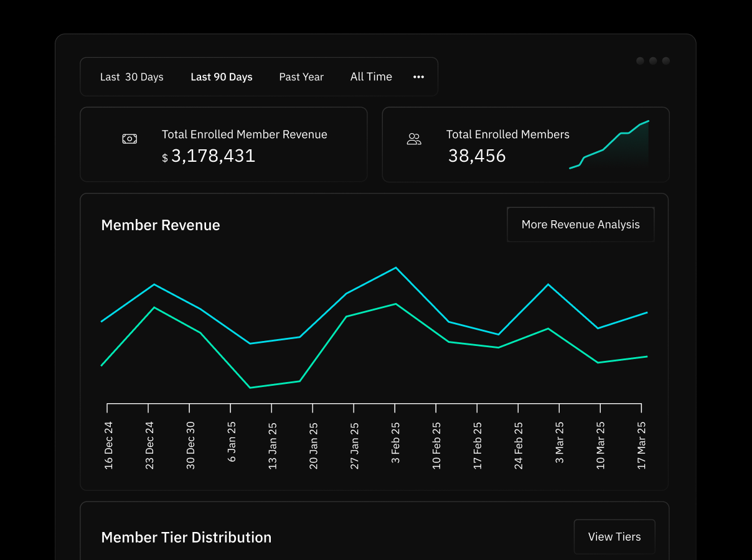Switch to the Last 30 Days view

(x=131, y=77)
